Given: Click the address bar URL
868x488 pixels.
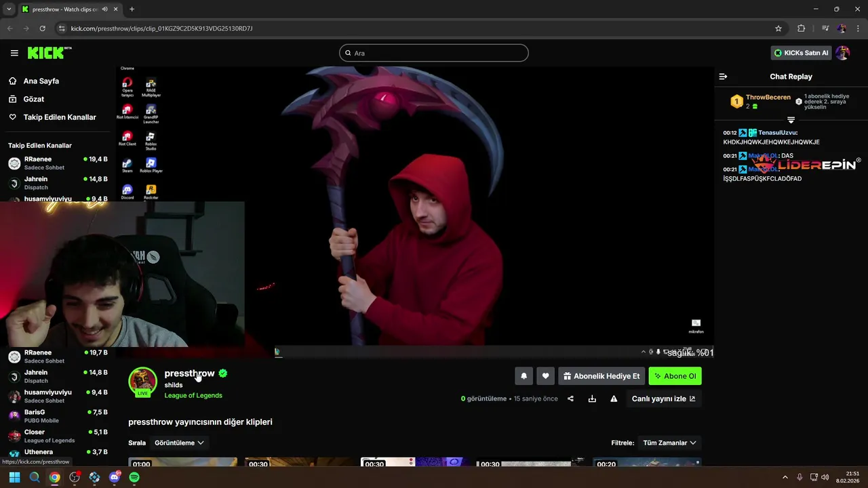Looking at the screenshot, I should [x=161, y=28].
